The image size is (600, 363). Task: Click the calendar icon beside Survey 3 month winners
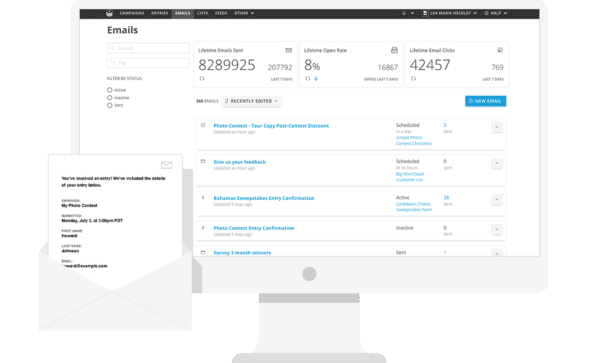(x=203, y=252)
